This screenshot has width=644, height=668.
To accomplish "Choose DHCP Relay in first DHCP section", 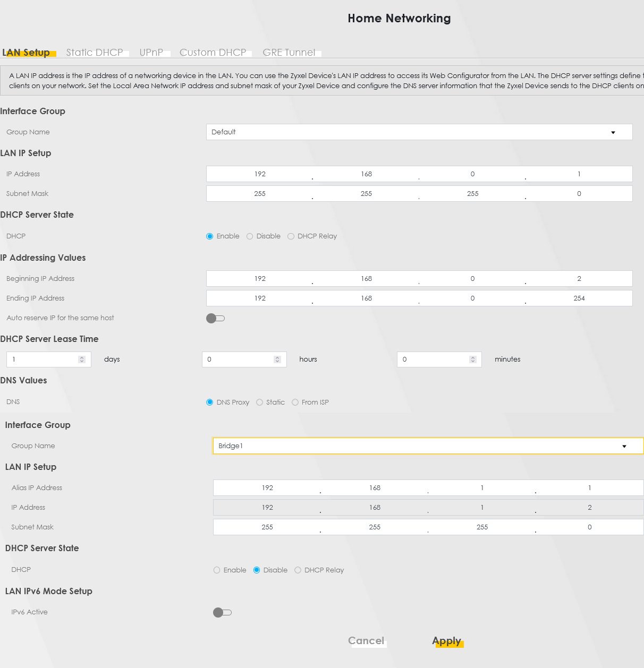I will tap(291, 236).
